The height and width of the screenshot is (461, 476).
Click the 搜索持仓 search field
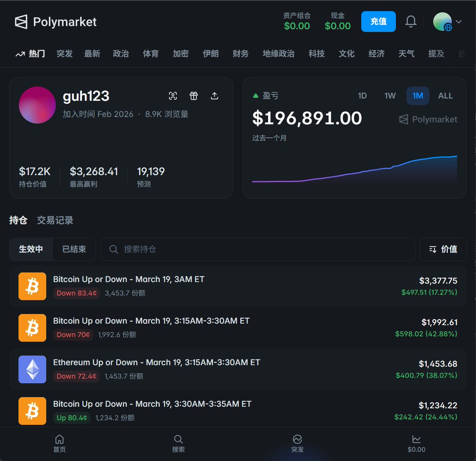258,249
